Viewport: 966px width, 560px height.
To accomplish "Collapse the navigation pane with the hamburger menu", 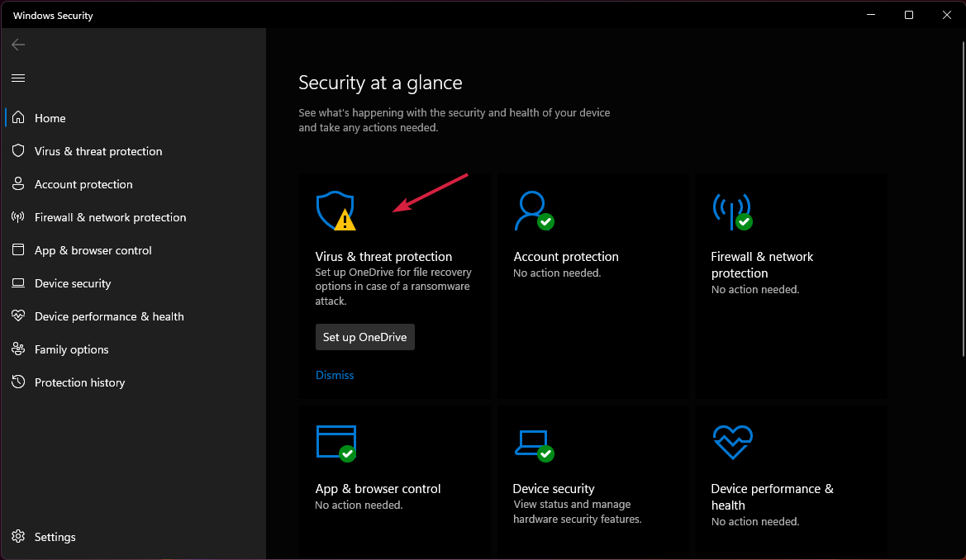I will point(17,78).
